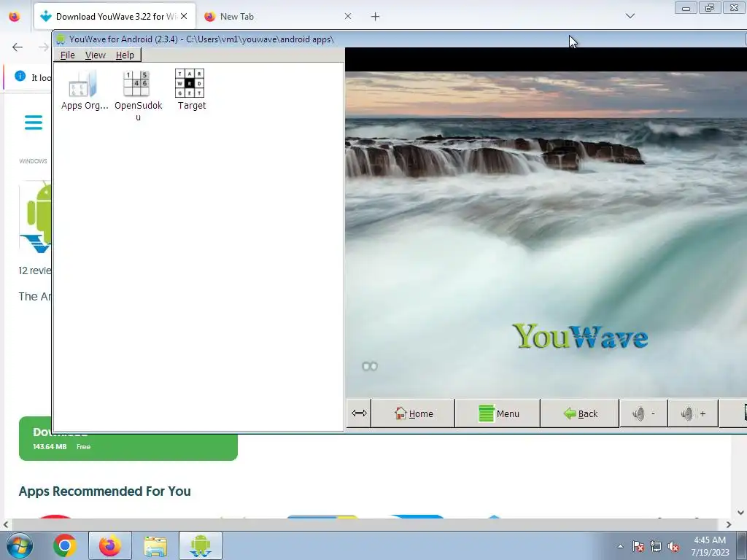
Task: Open the View menu in YouWave
Action: [x=96, y=55]
